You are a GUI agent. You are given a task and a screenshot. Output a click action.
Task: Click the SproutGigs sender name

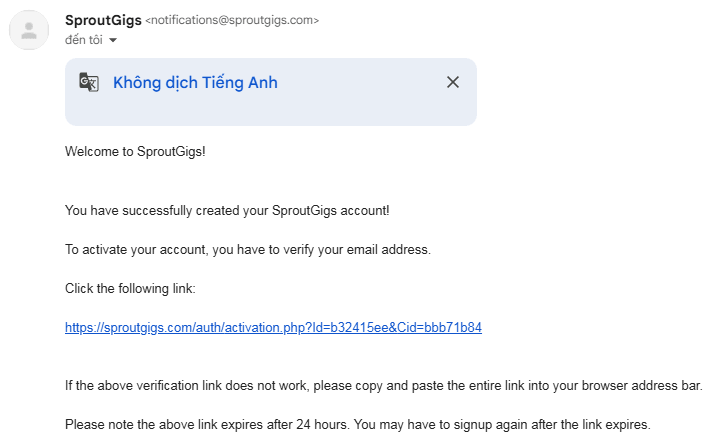click(102, 20)
